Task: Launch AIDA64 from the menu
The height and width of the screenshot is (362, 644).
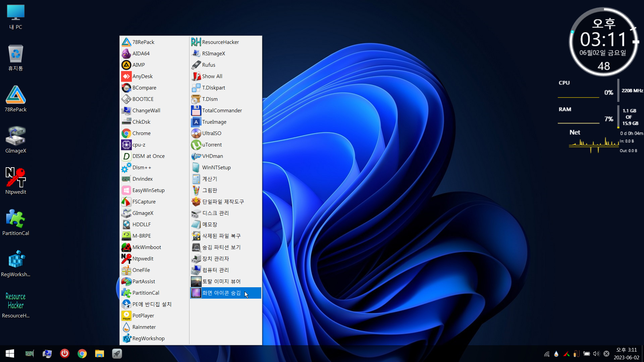Action: point(154,54)
